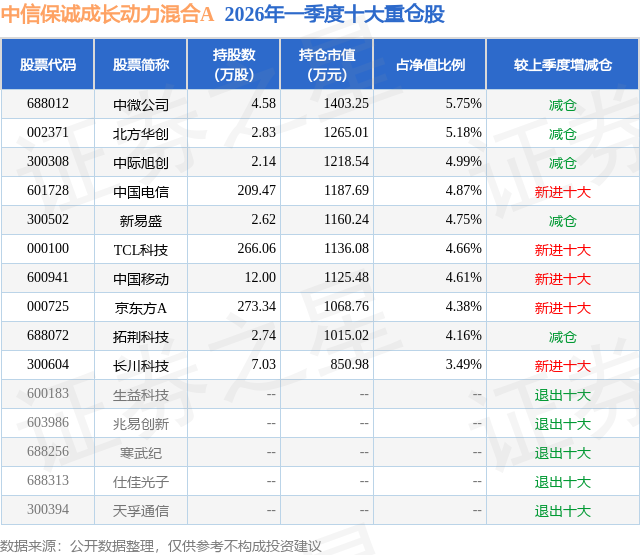Click the 持股数(万股) column header
The width and height of the screenshot is (640, 555).
pyautogui.click(x=233, y=64)
